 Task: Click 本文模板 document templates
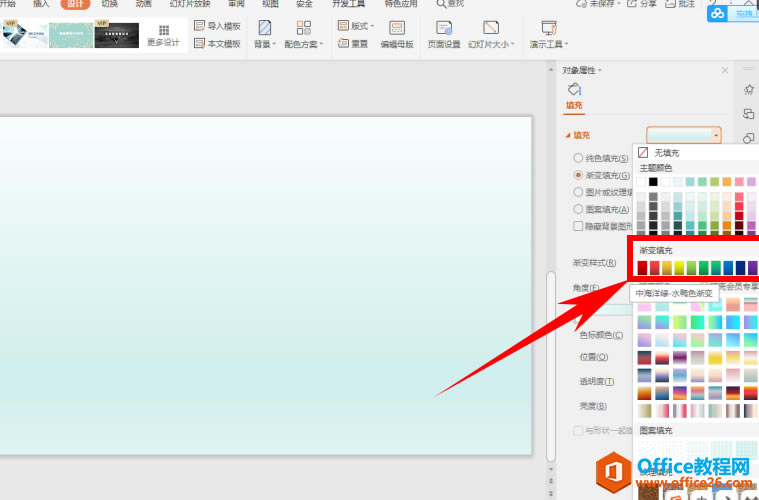(x=217, y=44)
